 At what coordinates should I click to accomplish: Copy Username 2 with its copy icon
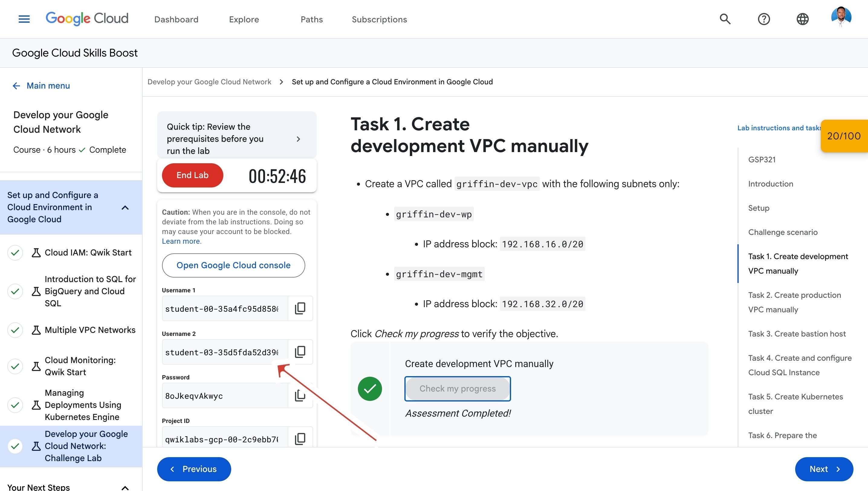point(300,352)
